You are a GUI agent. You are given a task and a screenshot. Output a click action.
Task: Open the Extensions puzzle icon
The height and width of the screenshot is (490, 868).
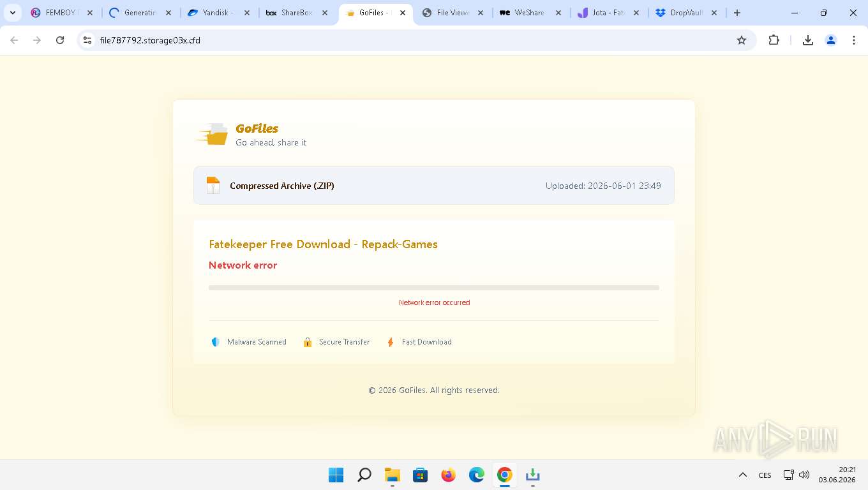click(x=774, y=40)
